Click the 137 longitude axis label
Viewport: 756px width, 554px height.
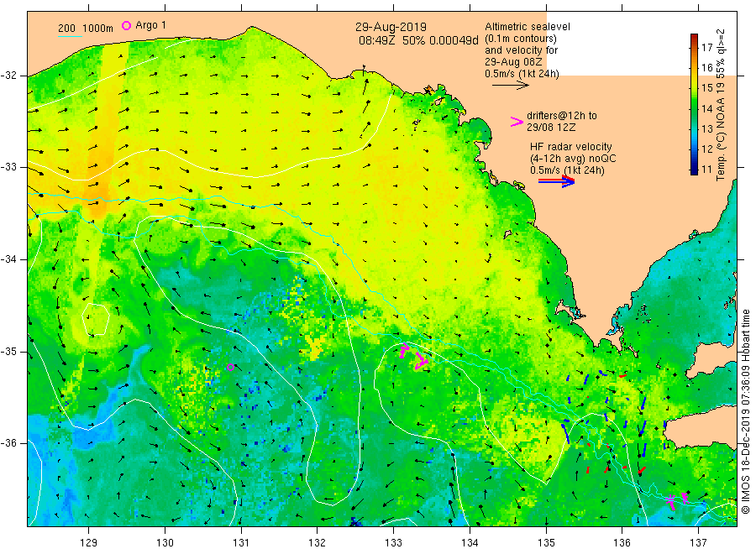coord(698,543)
